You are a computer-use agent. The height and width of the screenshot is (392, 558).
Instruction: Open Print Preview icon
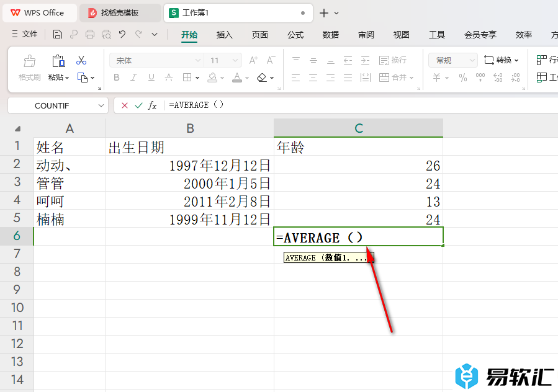click(106, 34)
